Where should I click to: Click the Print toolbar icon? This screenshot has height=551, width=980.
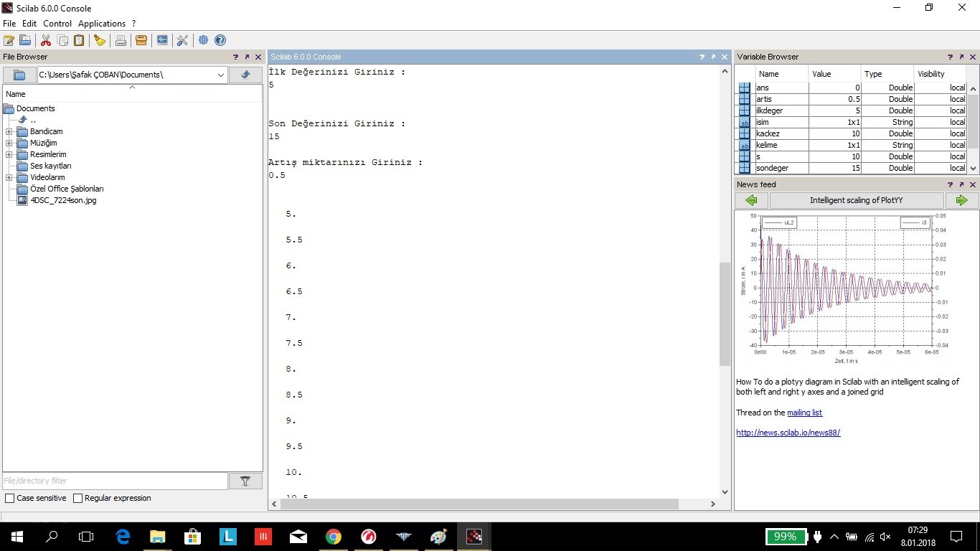[x=121, y=40]
